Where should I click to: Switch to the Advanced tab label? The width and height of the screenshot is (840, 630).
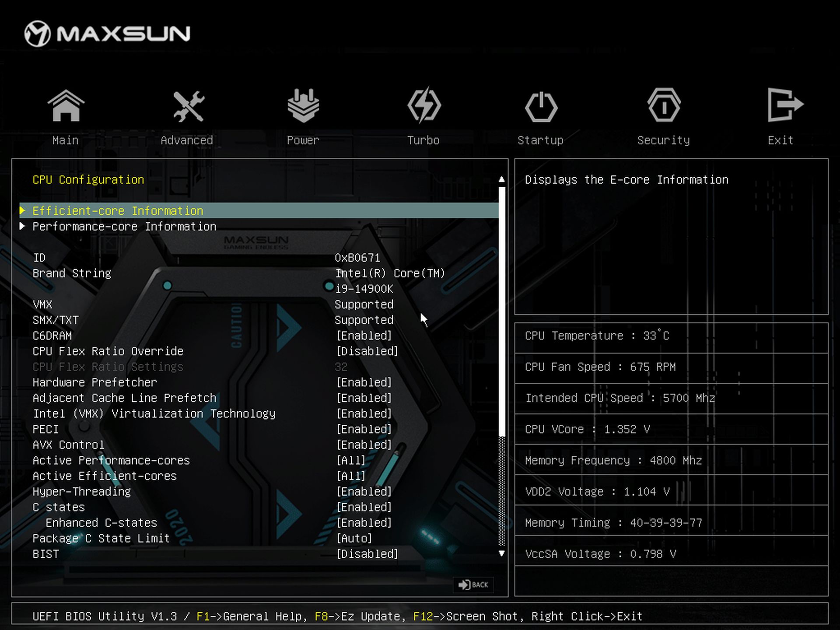click(187, 140)
